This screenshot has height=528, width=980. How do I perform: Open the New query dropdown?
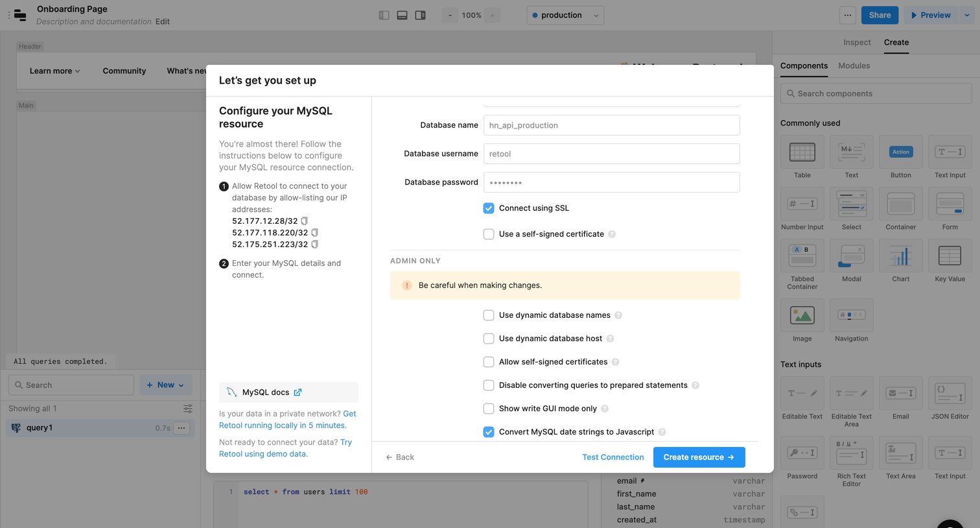click(x=166, y=385)
